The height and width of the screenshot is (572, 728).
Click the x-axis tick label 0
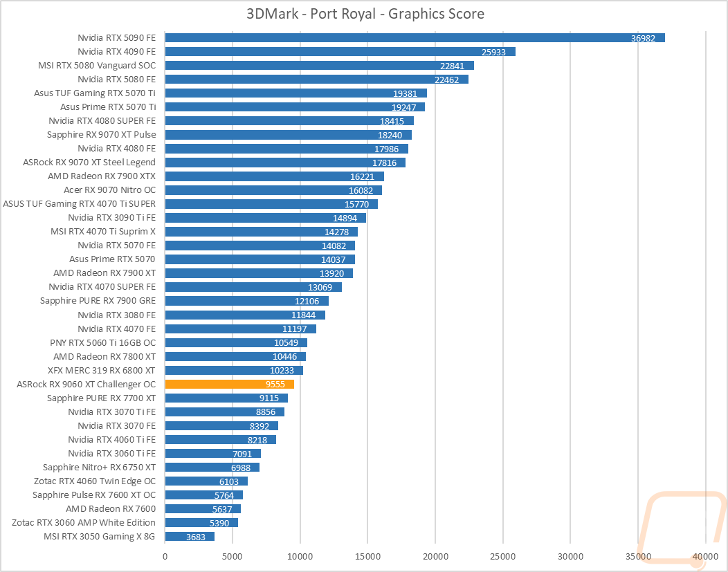coord(165,557)
